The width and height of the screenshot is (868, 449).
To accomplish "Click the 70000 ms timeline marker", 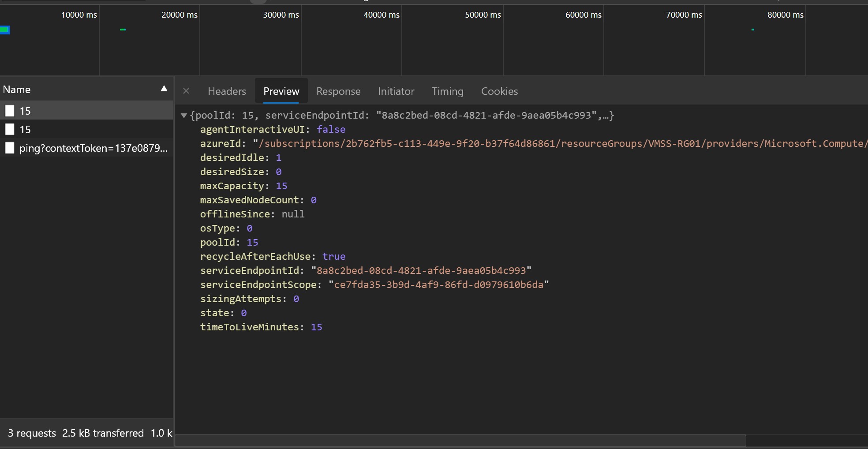I will point(684,15).
